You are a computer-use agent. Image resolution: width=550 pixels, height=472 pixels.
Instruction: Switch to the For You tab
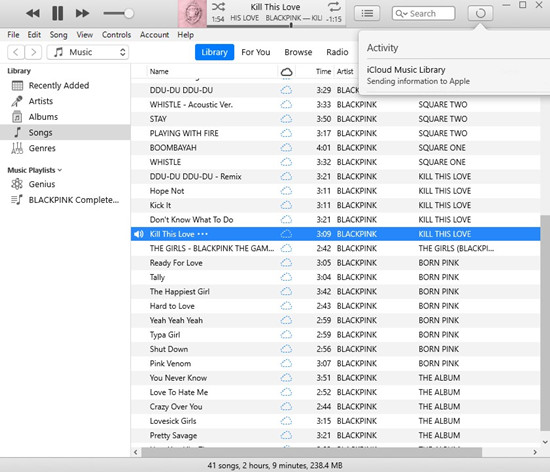tap(256, 52)
